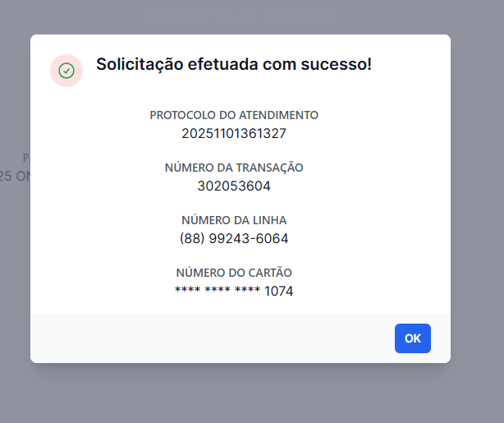504x423 pixels.
Task: Click the digits 1074 of the card
Action: coord(279,291)
